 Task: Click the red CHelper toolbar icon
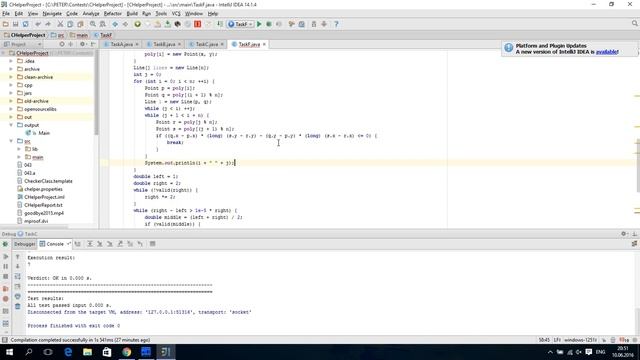(x=198, y=24)
